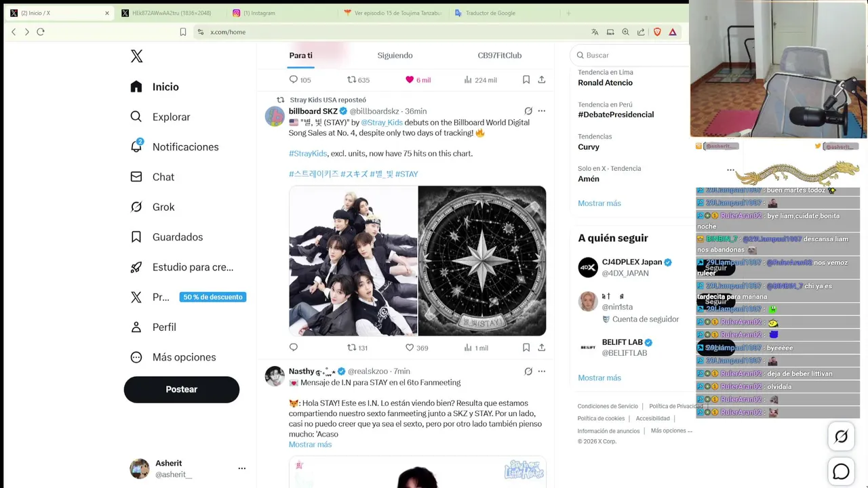
Task: Expand Más opciones footer menu
Action: point(671,431)
